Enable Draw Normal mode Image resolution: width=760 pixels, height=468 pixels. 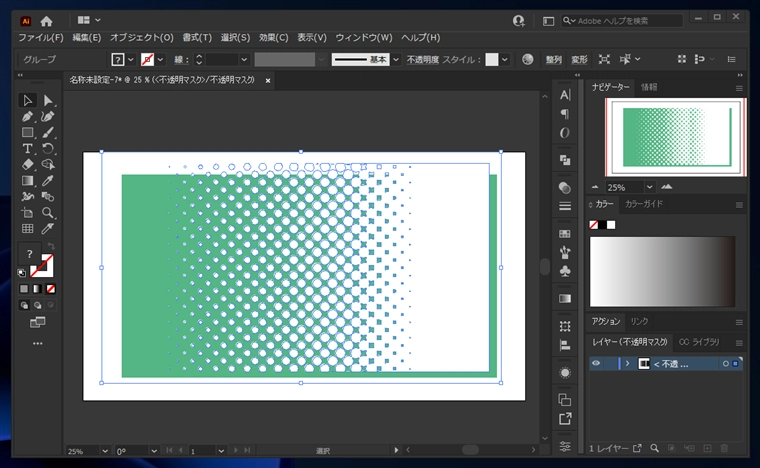tap(24, 305)
